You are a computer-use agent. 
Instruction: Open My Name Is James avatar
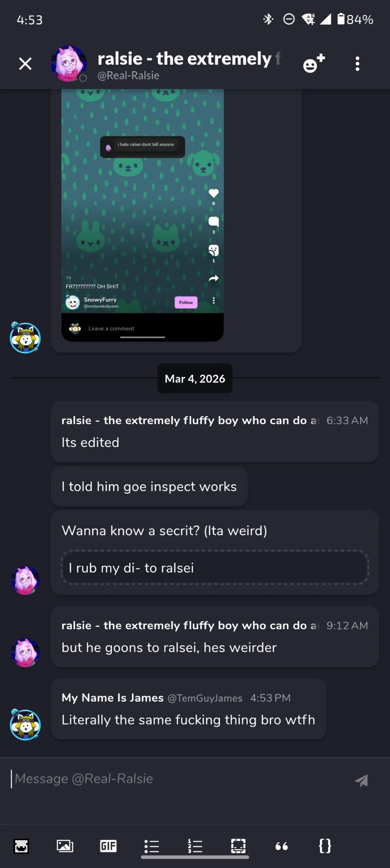point(25,724)
